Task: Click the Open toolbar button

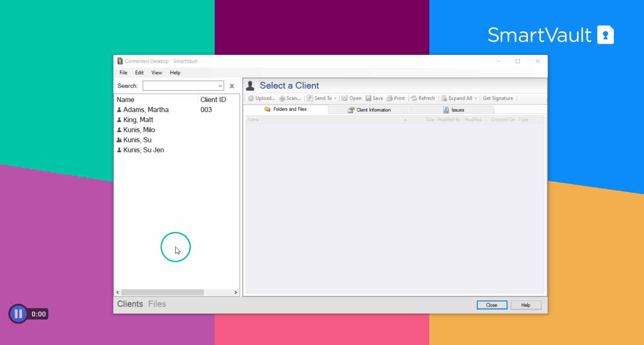Action: click(351, 98)
